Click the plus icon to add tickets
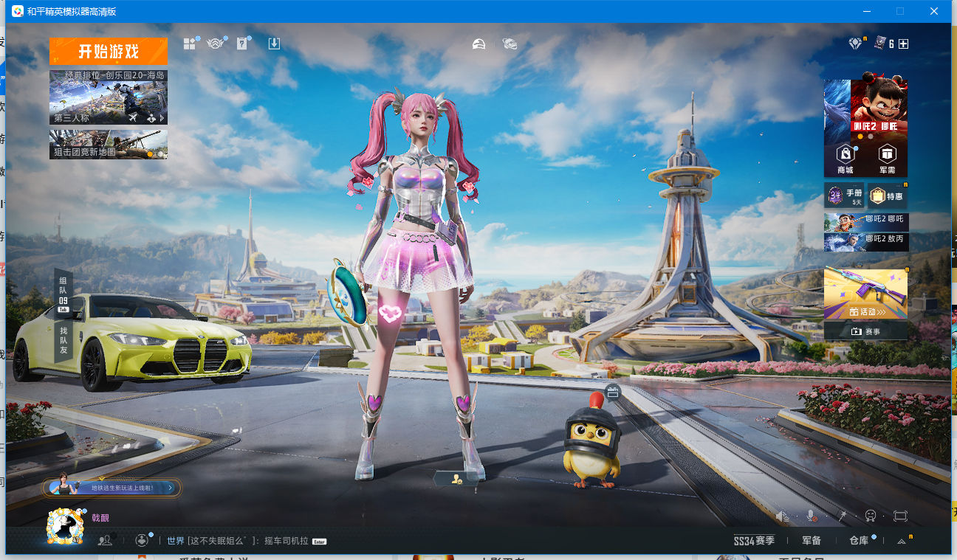The width and height of the screenshot is (957, 560). tap(903, 44)
